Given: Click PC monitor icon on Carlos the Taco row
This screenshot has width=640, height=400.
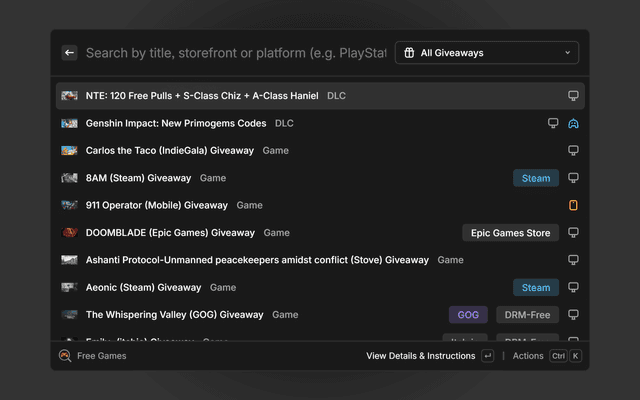Looking at the screenshot, I should [x=573, y=151].
